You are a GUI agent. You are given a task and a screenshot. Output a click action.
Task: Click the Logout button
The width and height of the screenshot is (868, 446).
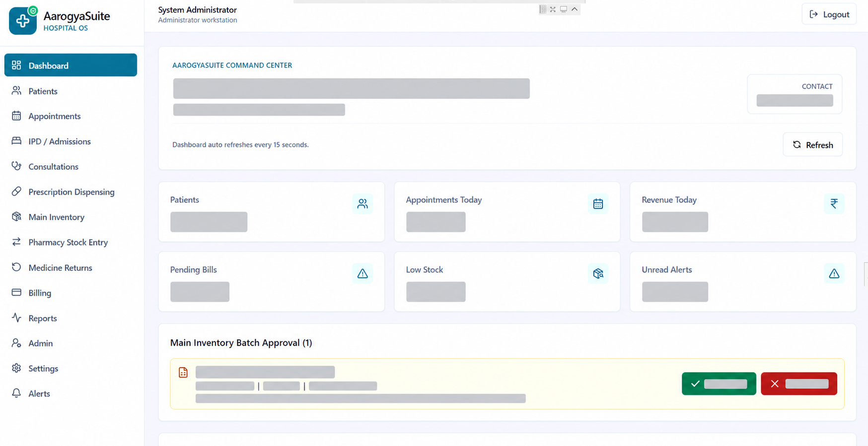pos(829,14)
